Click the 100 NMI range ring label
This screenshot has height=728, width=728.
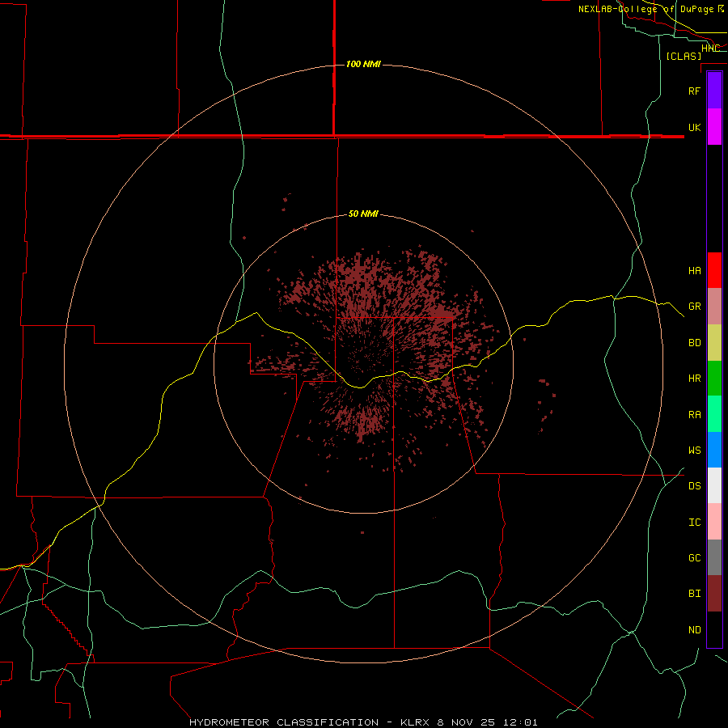tap(363, 64)
